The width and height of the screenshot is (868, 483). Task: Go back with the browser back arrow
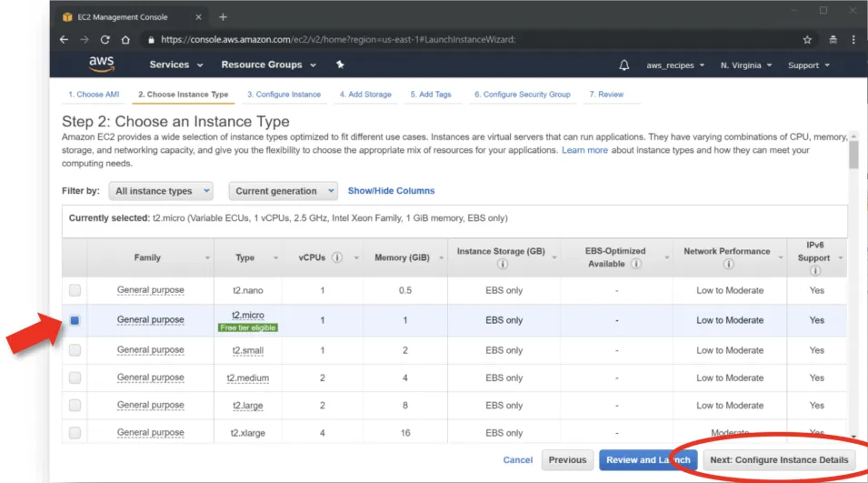(64, 39)
